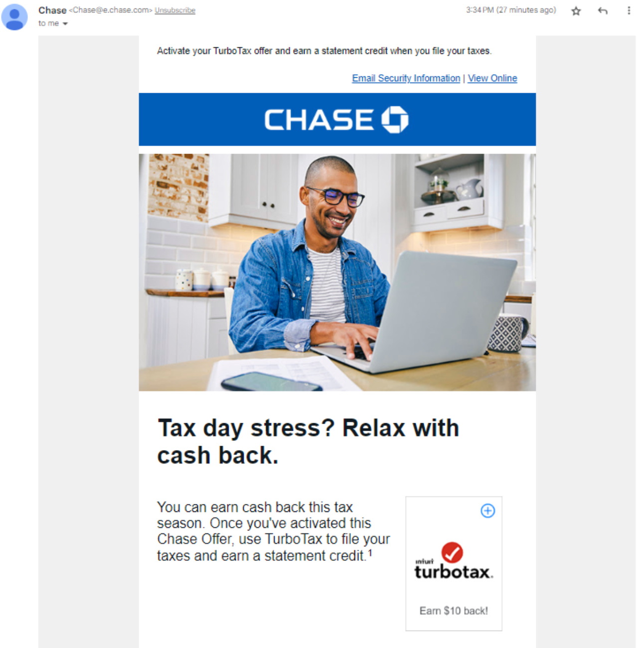Click the reply arrow icon

(603, 10)
